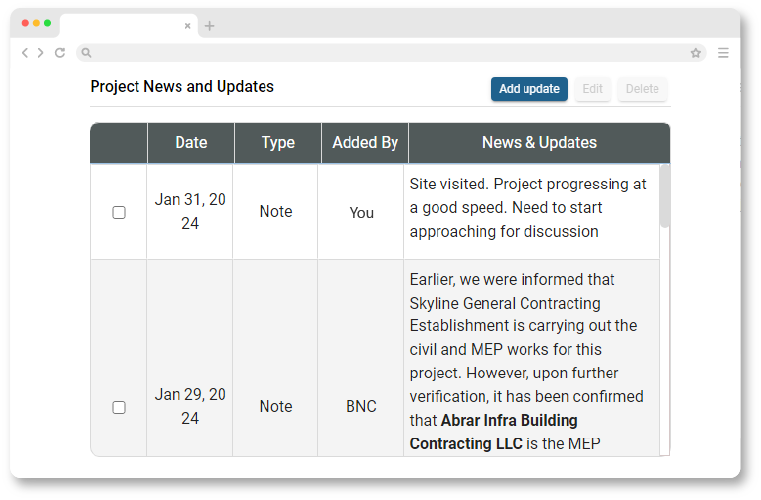Click the Delete button
The width and height of the screenshot is (761, 500).
(x=642, y=89)
